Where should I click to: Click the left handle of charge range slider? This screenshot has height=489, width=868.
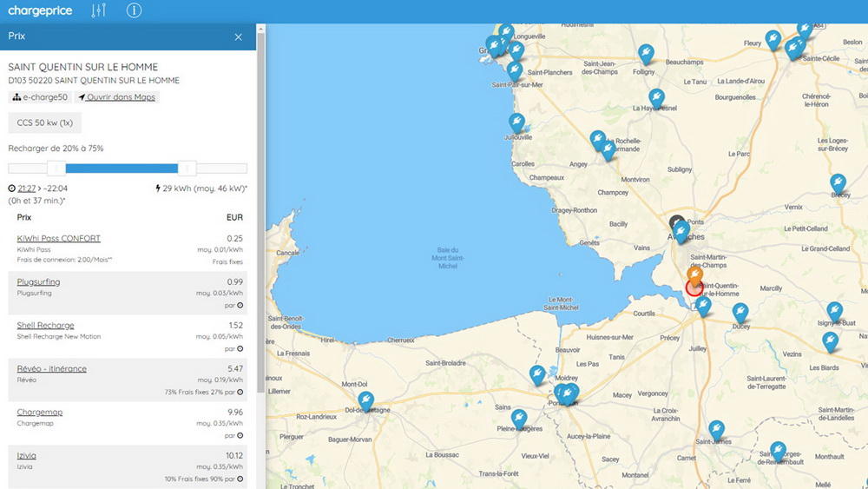[56, 168]
